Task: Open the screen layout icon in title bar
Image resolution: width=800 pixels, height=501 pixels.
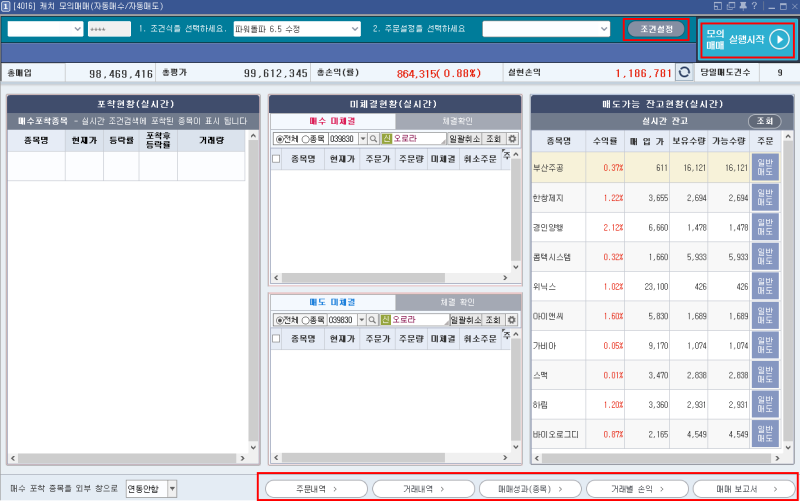Action: pos(718,6)
